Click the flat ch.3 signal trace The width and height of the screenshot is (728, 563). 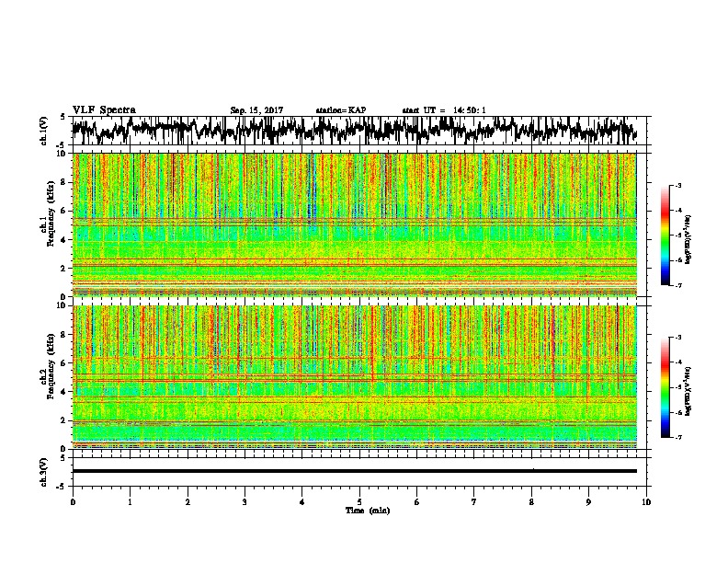pos(354,471)
